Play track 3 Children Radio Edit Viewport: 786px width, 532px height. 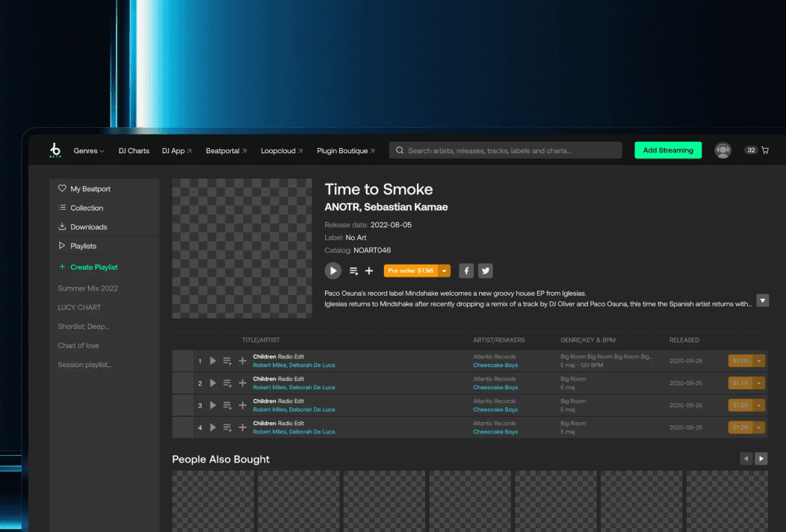pyautogui.click(x=213, y=405)
